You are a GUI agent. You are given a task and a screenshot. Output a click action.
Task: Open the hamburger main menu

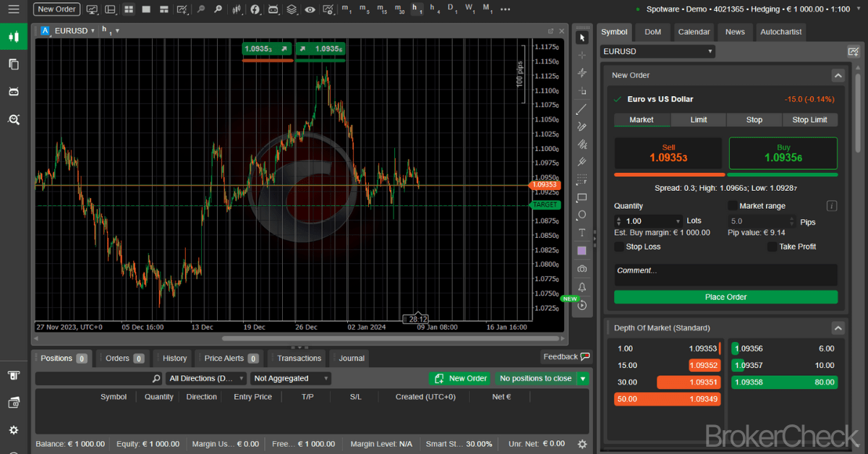pos(13,9)
